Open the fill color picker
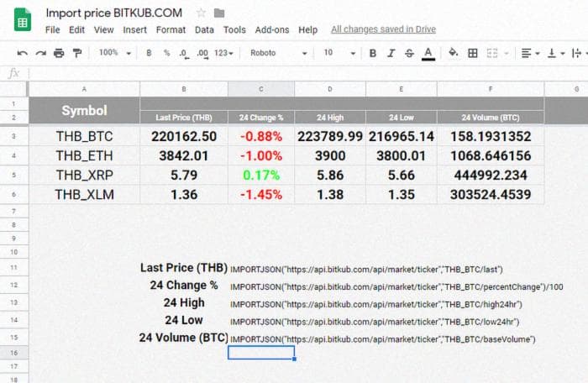The image size is (588, 383). click(x=453, y=53)
